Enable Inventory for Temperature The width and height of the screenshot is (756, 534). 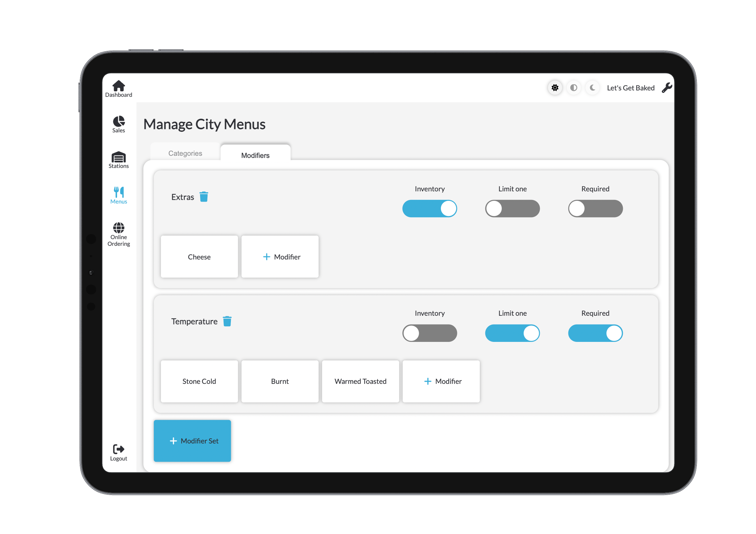[430, 333]
